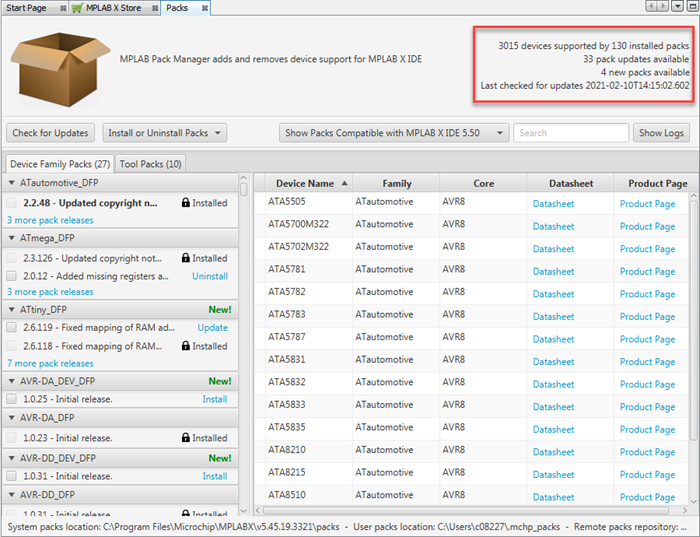
Task: Click the Check for Updates button
Action: 50,133
